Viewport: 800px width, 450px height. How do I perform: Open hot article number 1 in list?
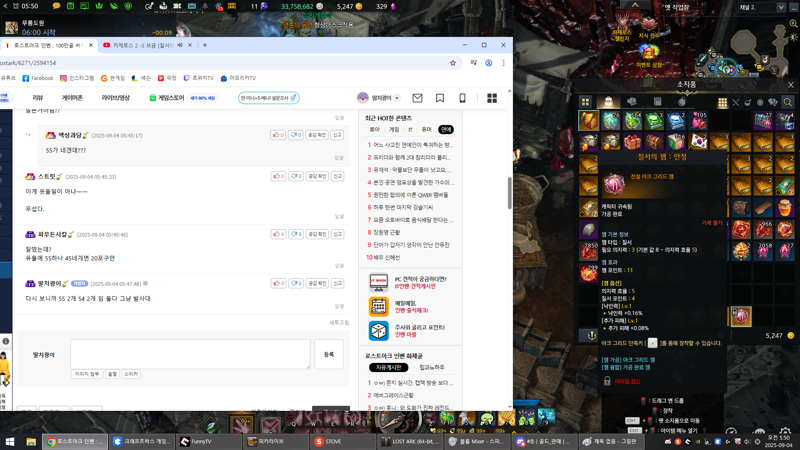coord(411,145)
